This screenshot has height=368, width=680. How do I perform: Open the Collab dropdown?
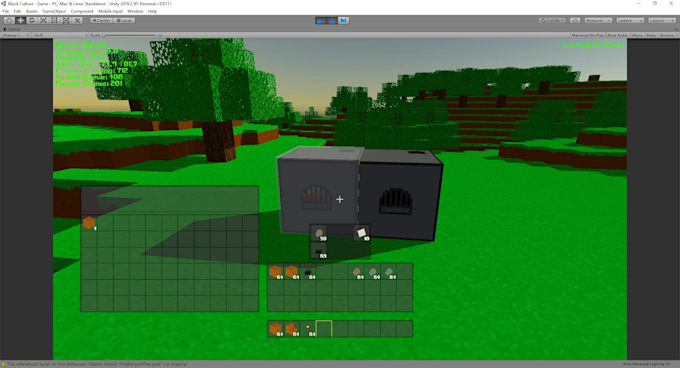click(x=552, y=20)
